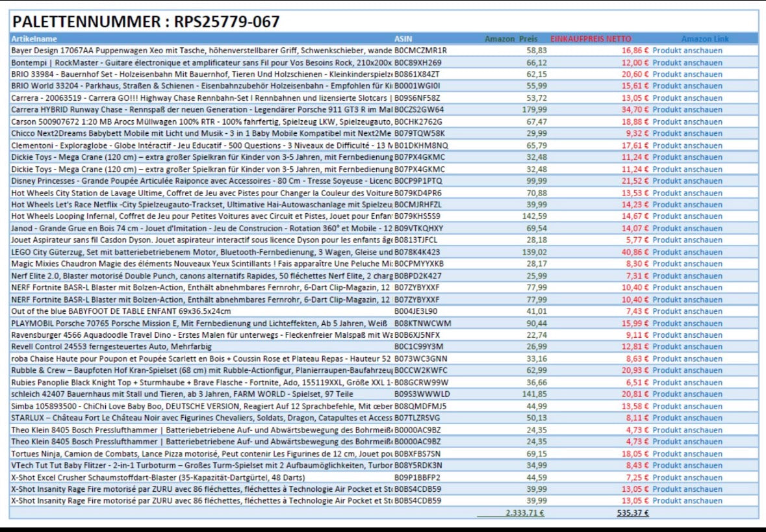The width and height of the screenshot is (766, 532).
Task: Open product link for PLAYMOBIL Porsche 70765
Action: [x=687, y=323]
